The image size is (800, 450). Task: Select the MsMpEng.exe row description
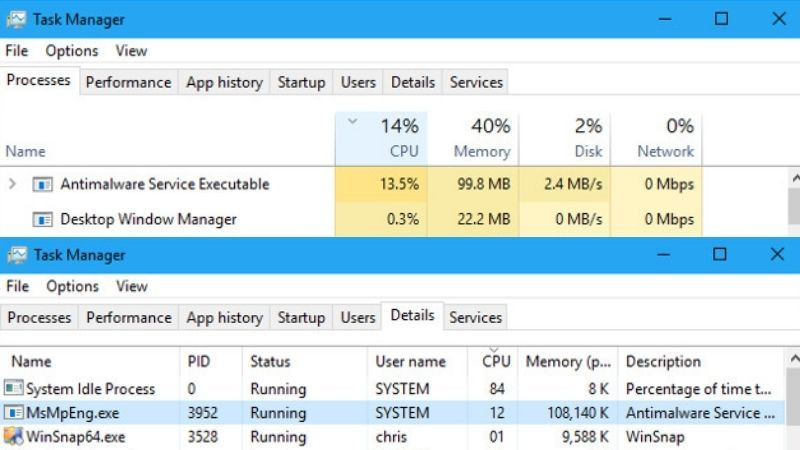pyautogui.click(x=699, y=412)
